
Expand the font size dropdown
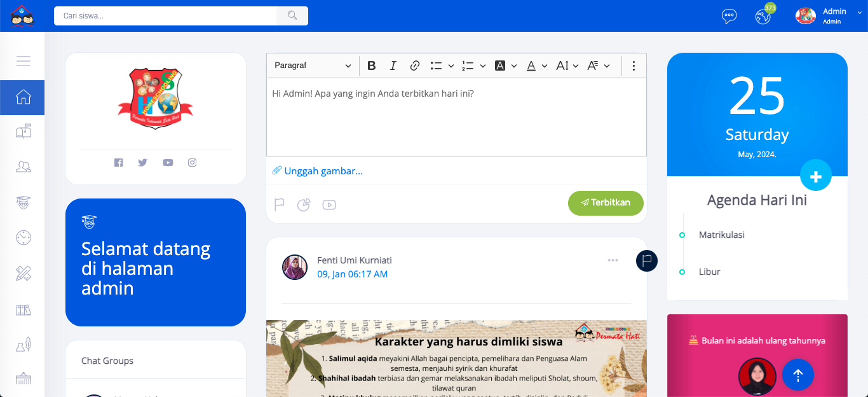pyautogui.click(x=567, y=66)
